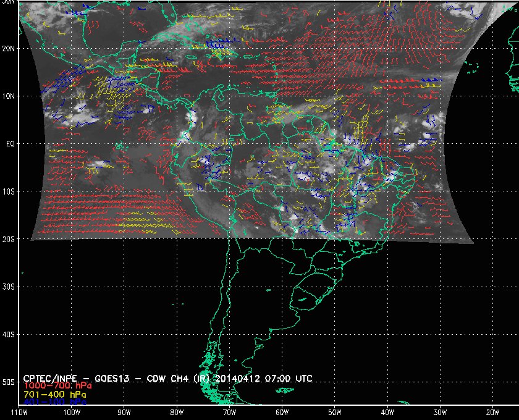Click the CPTEC/INPE GOES13 title caption
This screenshot has width=519, height=420.
(x=168, y=378)
